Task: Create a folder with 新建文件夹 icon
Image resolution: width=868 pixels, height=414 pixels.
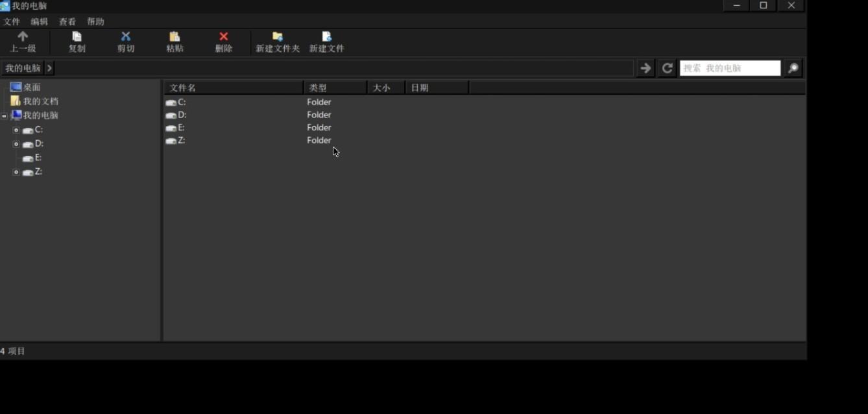Action: (278, 37)
